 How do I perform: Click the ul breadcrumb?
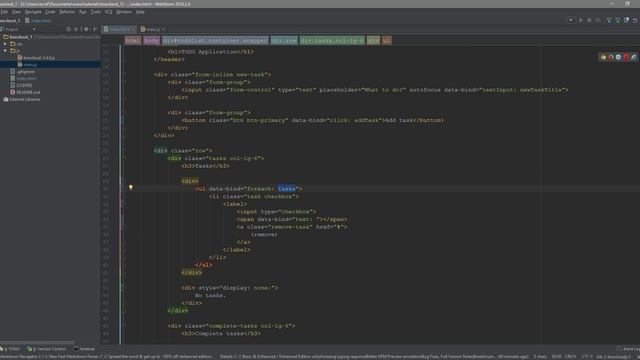(x=387, y=40)
